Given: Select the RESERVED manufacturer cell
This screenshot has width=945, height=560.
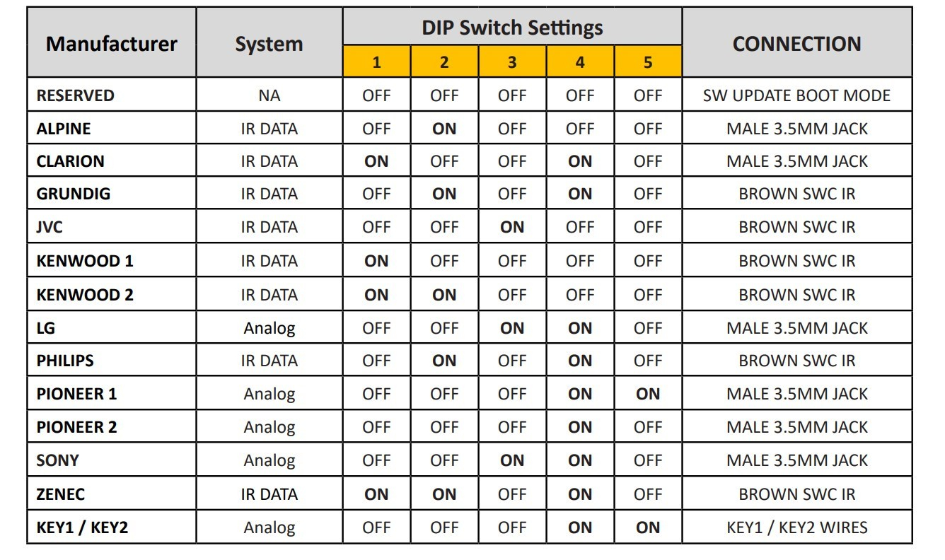Looking at the screenshot, I should [x=75, y=95].
